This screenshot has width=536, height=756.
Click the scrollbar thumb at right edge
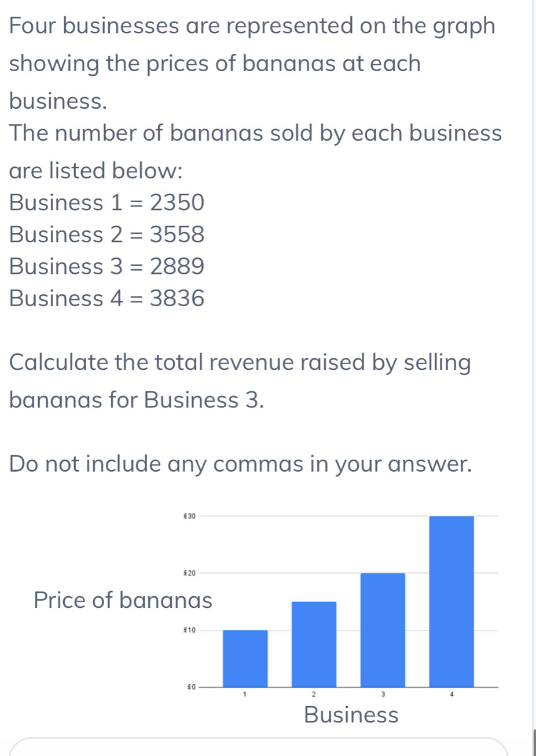click(x=534, y=743)
